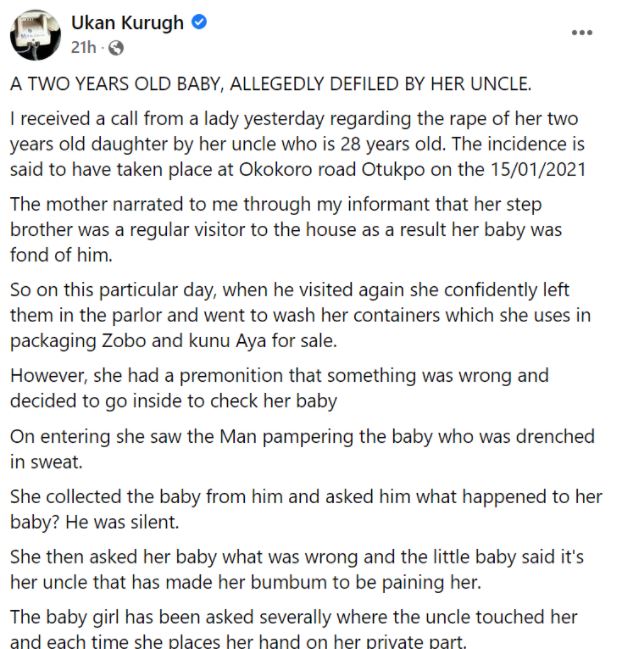Click the blue verified badge
Image resolution: width=620 pixels, height=649 pixels.
[x=198, y=23]
